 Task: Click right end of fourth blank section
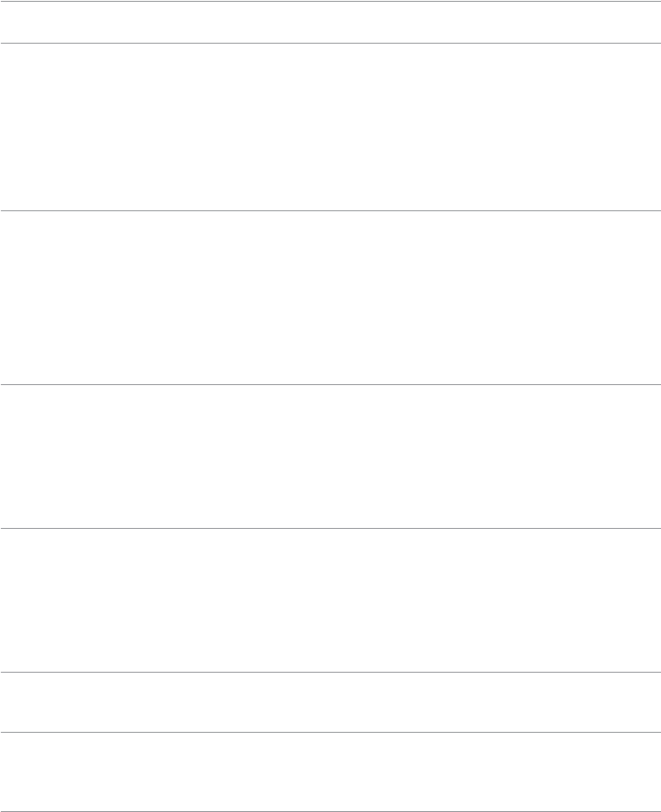[651, 600]
